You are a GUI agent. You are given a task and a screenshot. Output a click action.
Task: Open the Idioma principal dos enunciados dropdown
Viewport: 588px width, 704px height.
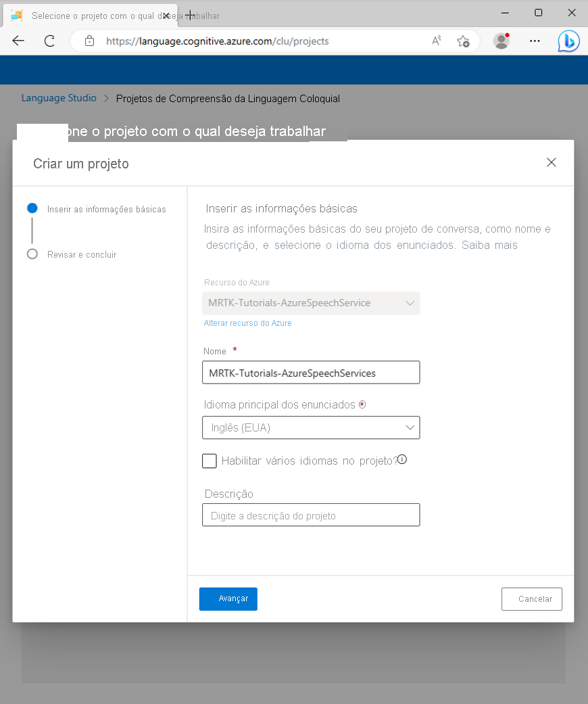311,427
